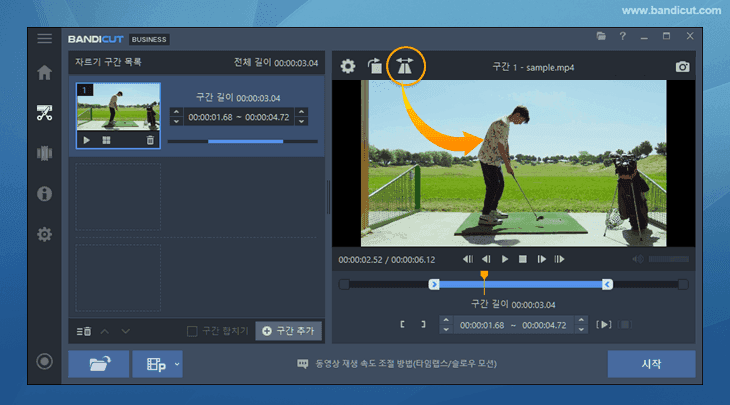The width and height of the screenshot is (730, 405).
Task: Move segment down in the list
Action: click(x=125, y=331)
